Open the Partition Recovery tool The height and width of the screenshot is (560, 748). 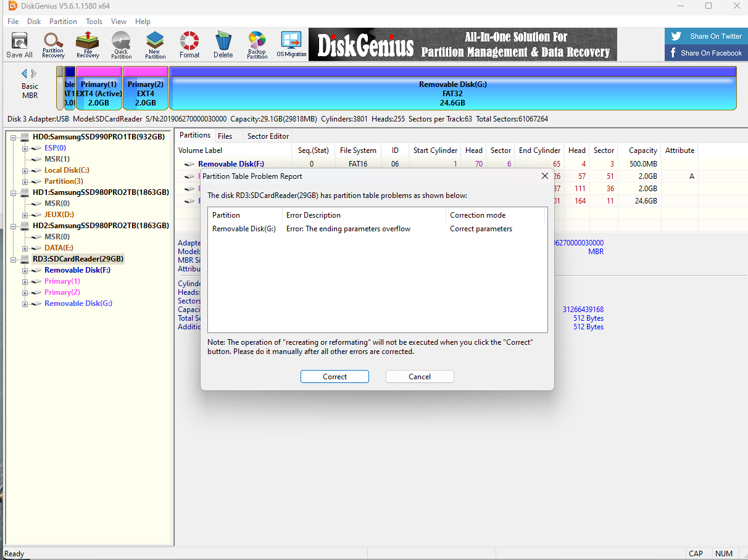(53, 45)
